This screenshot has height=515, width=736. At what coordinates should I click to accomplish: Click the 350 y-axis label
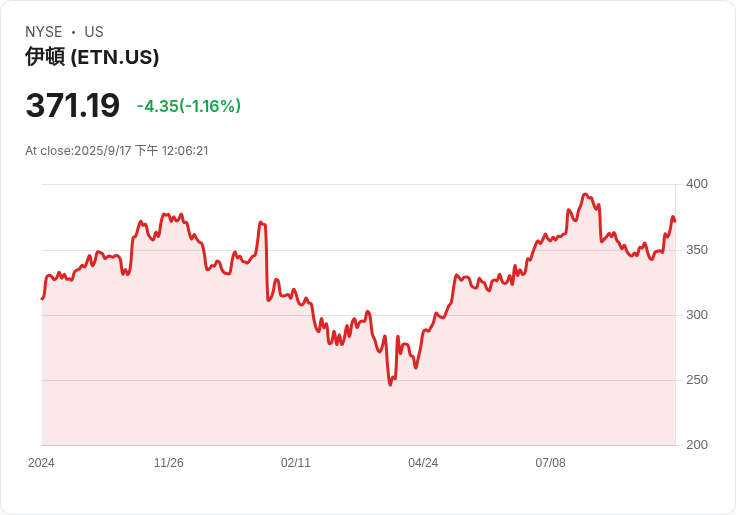point(696,250)
